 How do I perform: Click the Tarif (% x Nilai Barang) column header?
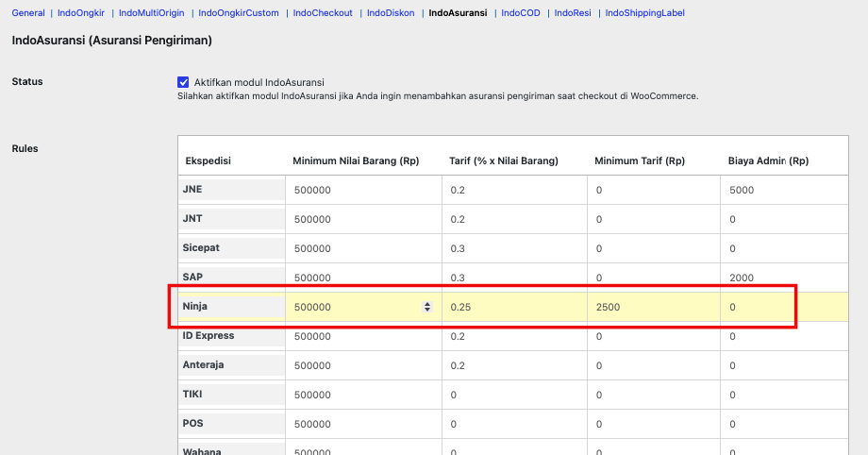click(504, 160)
